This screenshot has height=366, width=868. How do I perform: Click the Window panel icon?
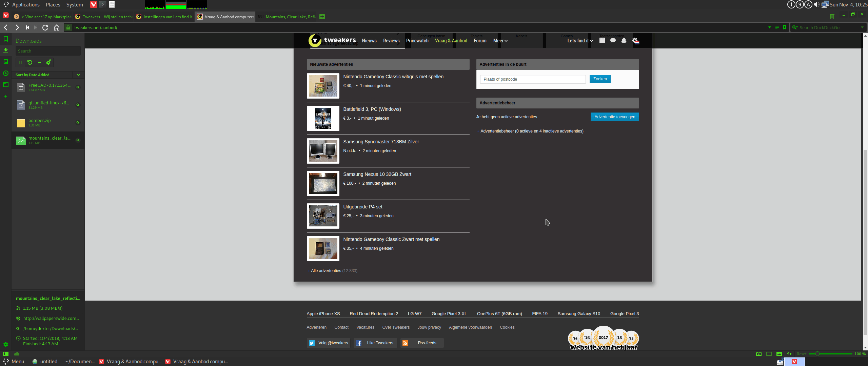coord(6,85)
